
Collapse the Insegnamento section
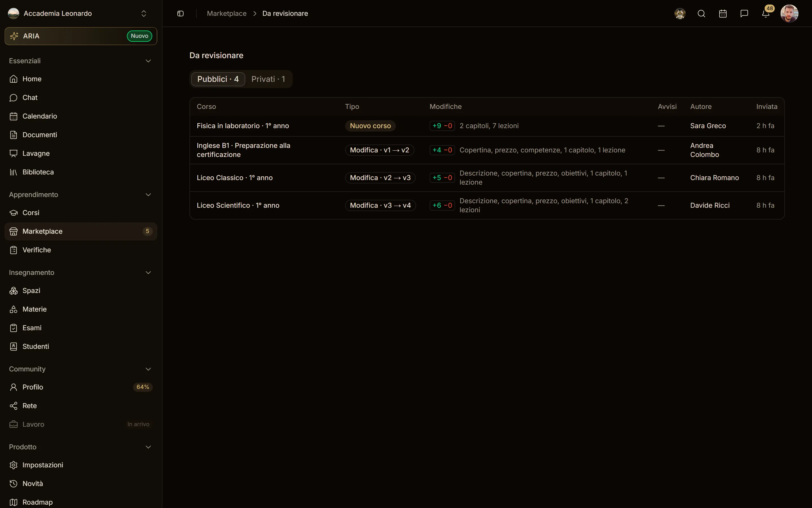[148, 272]
